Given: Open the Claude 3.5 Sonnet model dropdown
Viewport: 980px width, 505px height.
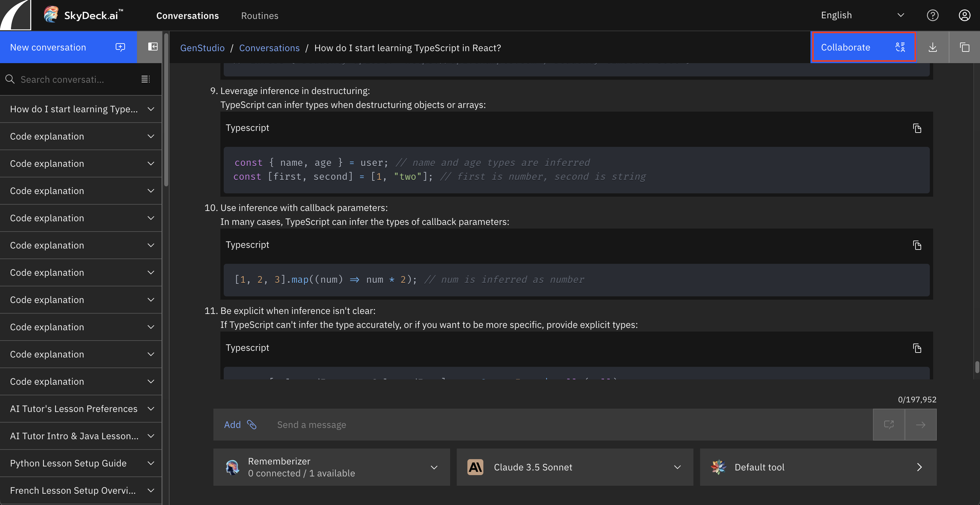Looking at the screenshot, I should 677,467.
